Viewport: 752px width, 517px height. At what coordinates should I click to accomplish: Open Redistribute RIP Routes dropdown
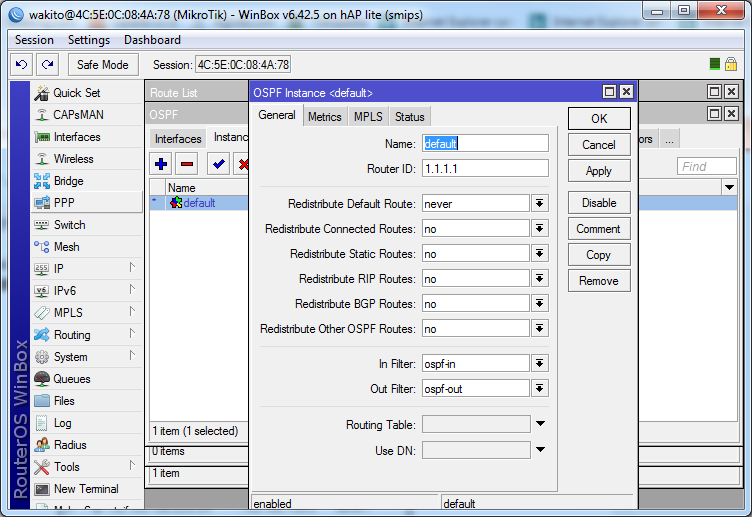(540, 279)
